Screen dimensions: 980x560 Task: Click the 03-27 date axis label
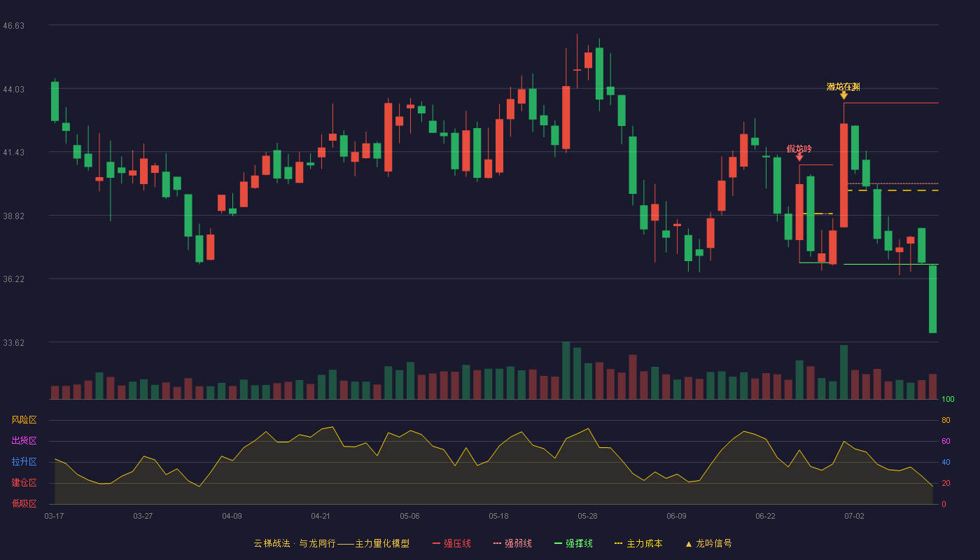pos(143,516)
